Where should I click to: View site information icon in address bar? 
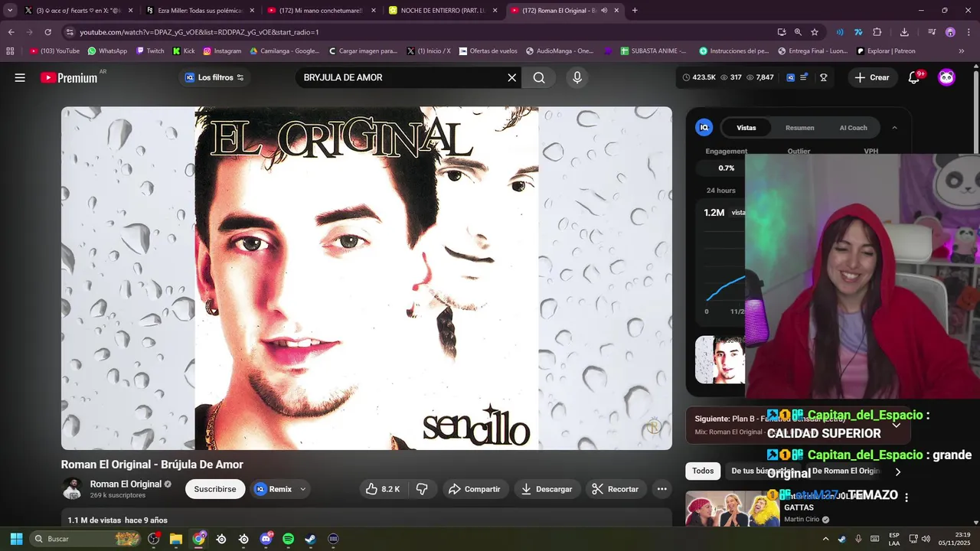click(x=70, y=32)
